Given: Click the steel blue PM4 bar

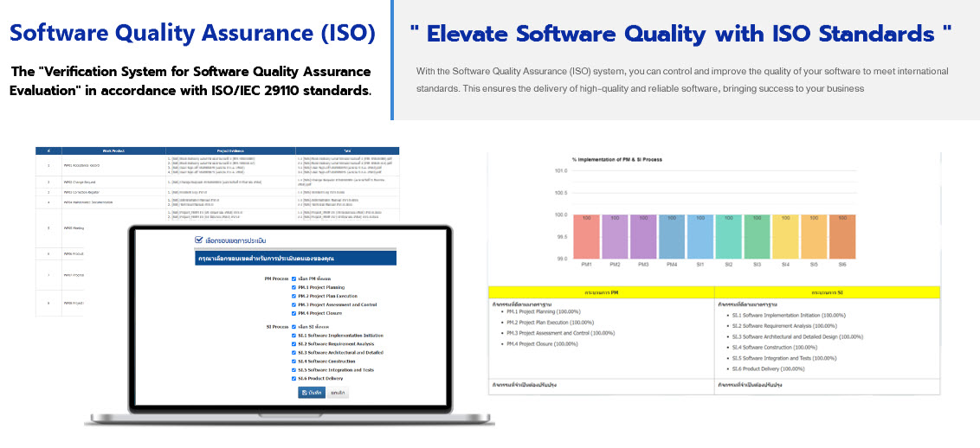Looking at the screenshot, I should tap(672, 236).
